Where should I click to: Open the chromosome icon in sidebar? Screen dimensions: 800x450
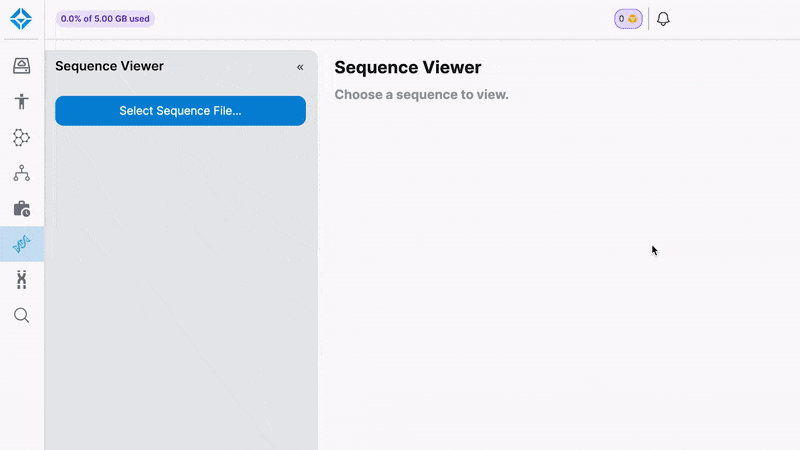click(x=21, y=280)
